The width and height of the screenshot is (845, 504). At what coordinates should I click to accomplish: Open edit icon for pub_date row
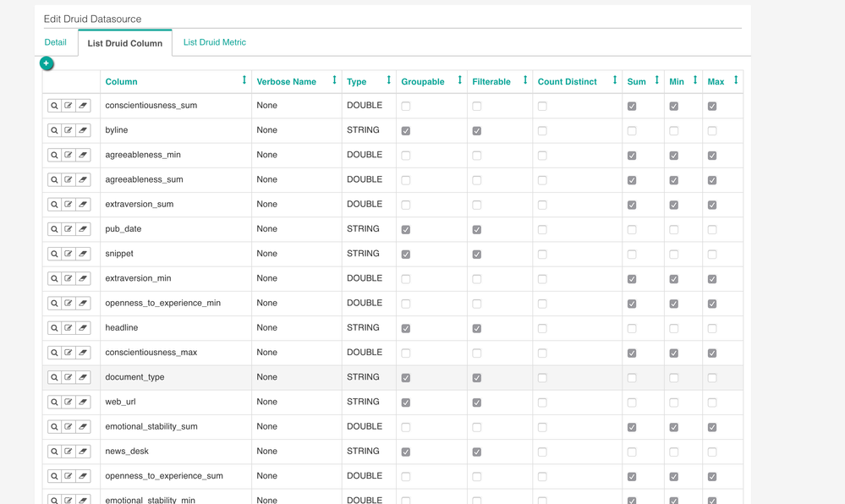(69, 229)
